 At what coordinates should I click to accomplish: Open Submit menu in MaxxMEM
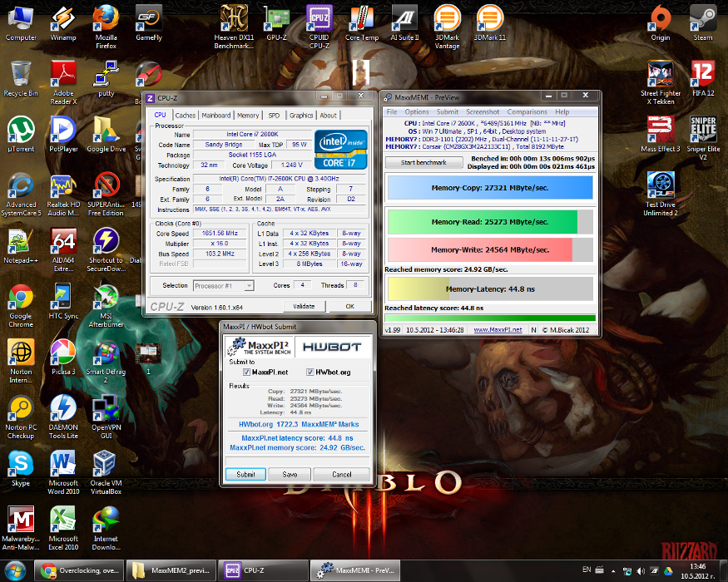[x=447, y=112]
